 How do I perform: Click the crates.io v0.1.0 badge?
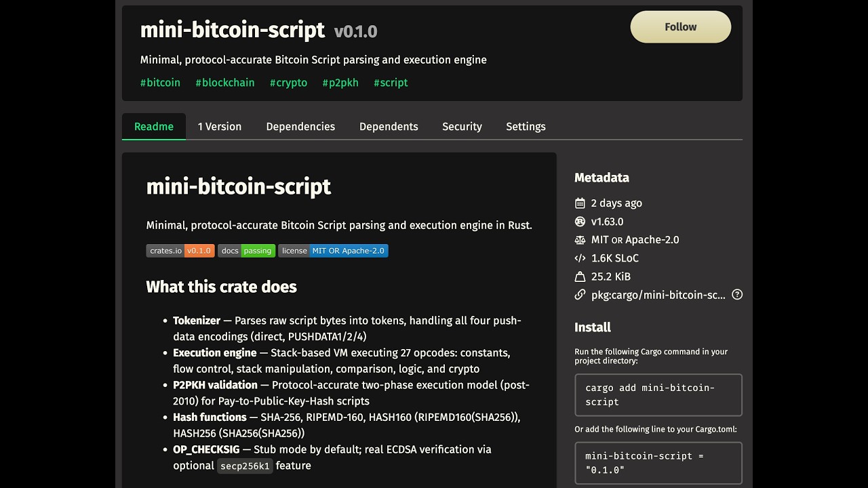180,251
